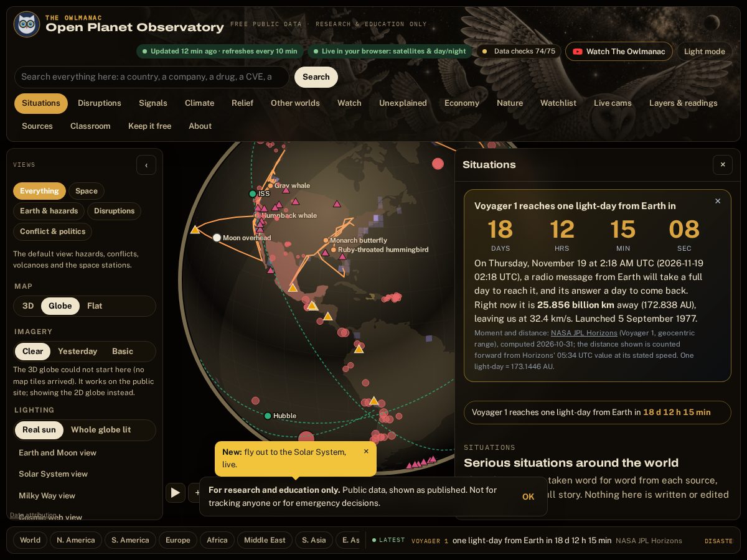Viewport: 747px width, 560px height.
Task: Select the Conflict & politics view
Action: click(x=53, y=231)
